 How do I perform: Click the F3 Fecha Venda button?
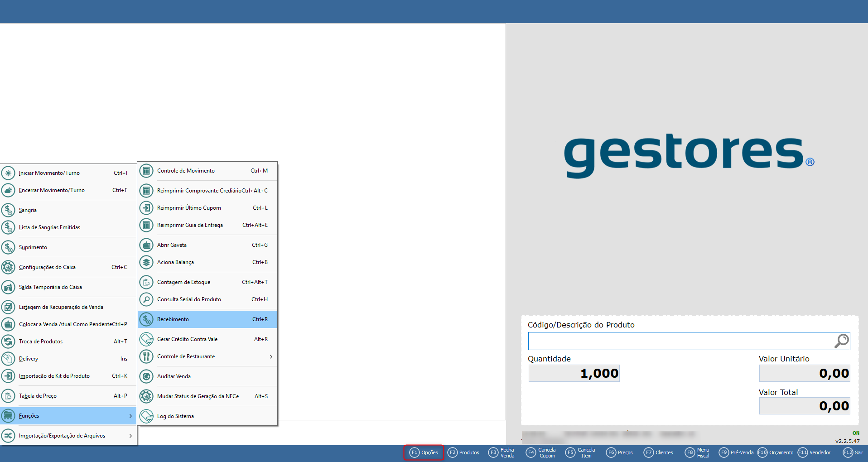[x=502, y=452]
